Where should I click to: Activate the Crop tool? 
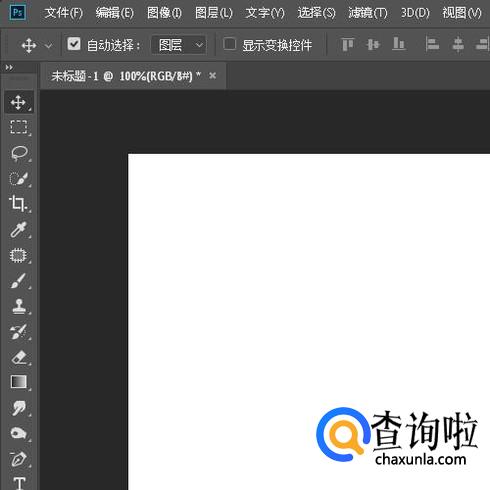pos(19,204)
